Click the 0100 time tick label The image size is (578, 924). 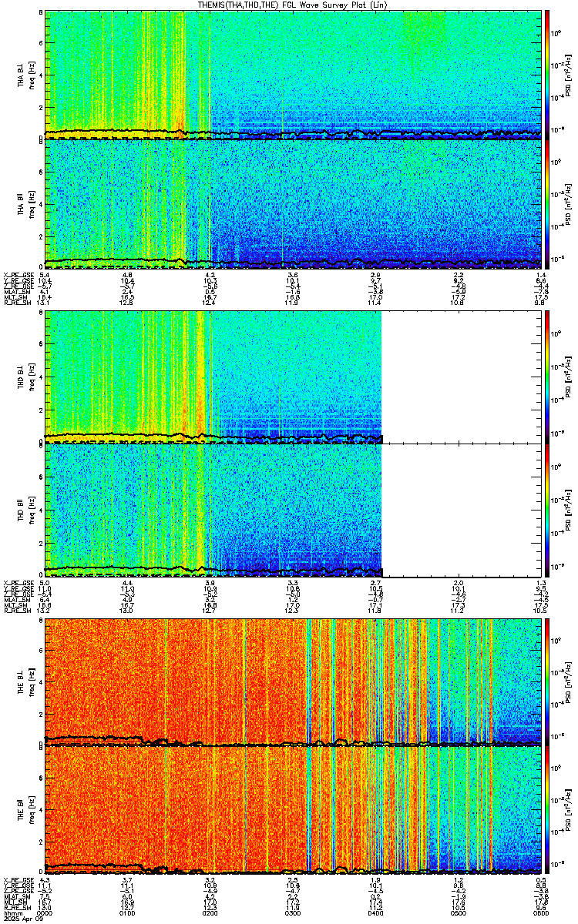coord(127,912)
